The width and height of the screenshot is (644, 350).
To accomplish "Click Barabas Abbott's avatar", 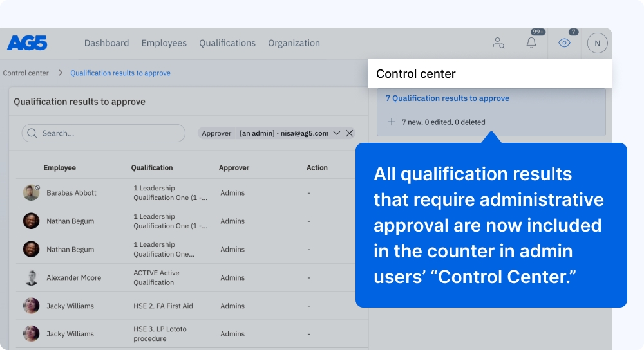I will 31,192.
